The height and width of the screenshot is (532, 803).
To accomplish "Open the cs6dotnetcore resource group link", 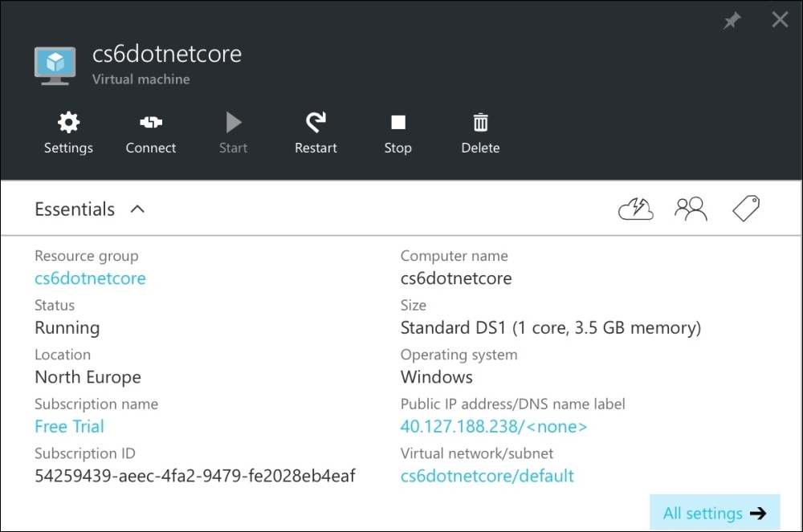I will [90, 278].
